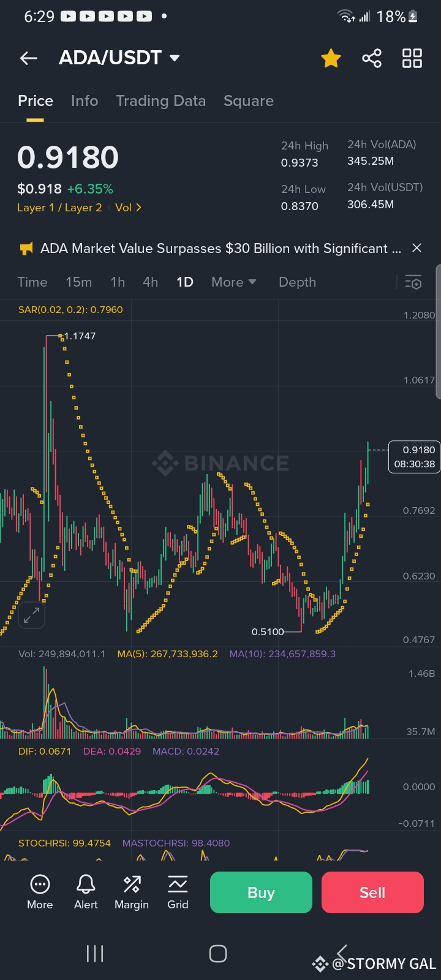Expand the More intervals dropdown
This screenshot has width=441, height=980.
tap(234, 282)
